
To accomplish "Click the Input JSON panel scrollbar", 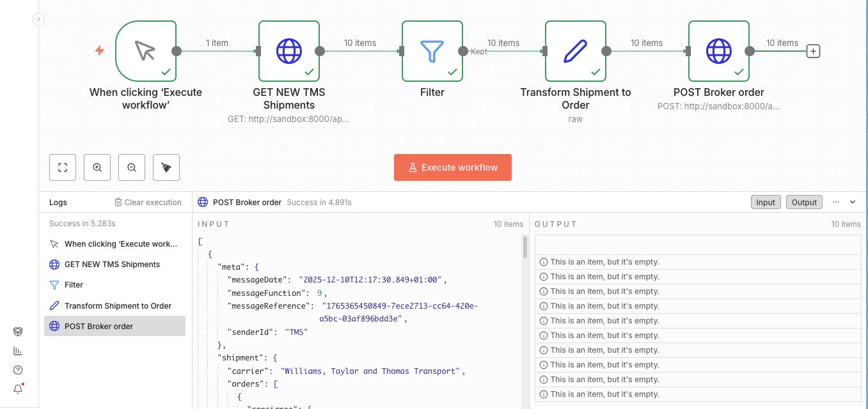I will 525,247.
